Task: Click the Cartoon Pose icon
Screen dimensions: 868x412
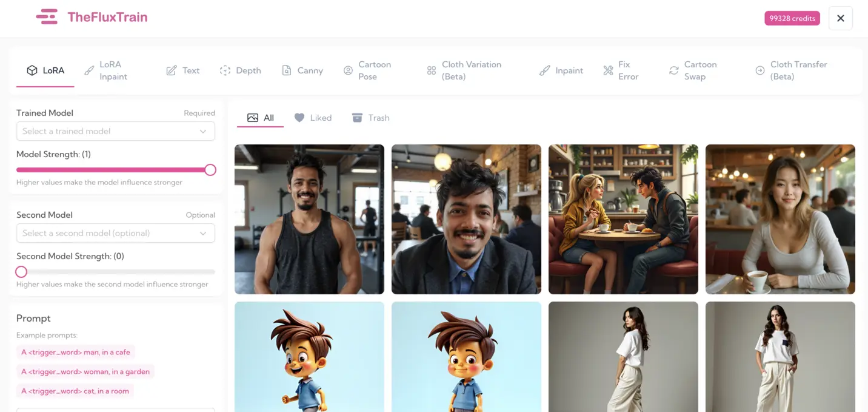Action: [x=348, y=70]
